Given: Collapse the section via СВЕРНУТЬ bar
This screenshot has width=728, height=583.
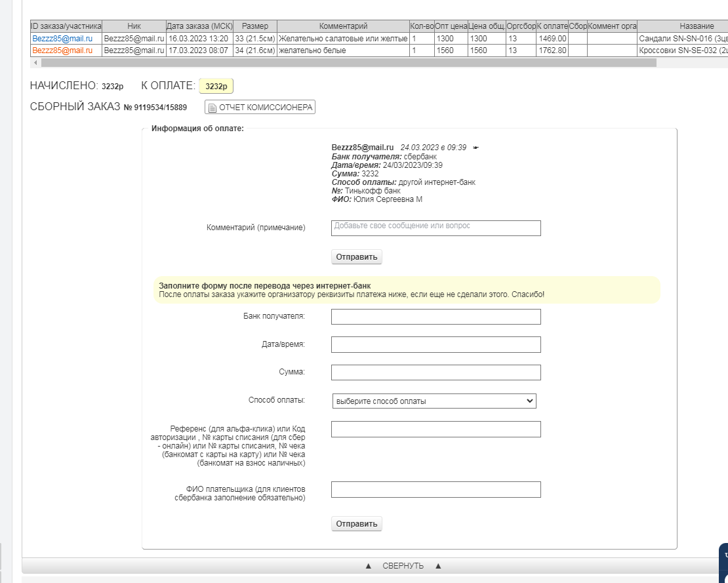Looking at the screenshot, I should pyautogui.click(x=403, y=566).
